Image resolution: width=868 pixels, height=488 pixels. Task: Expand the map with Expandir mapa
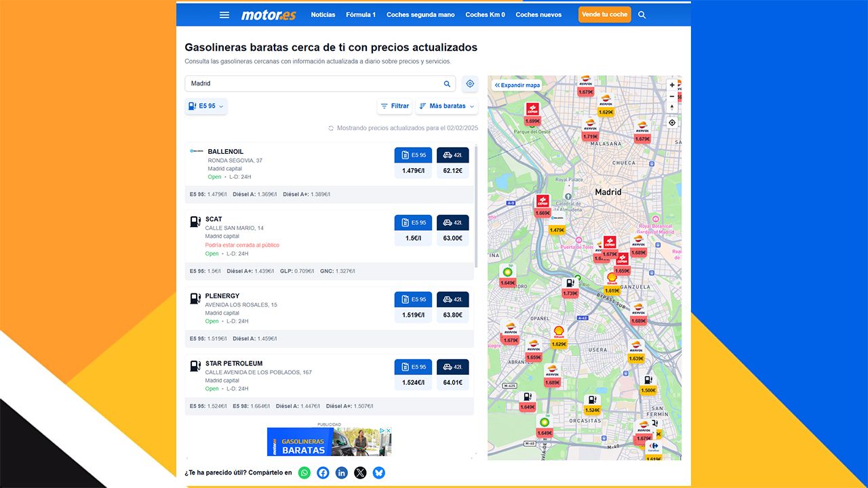(x=517, y=85)
